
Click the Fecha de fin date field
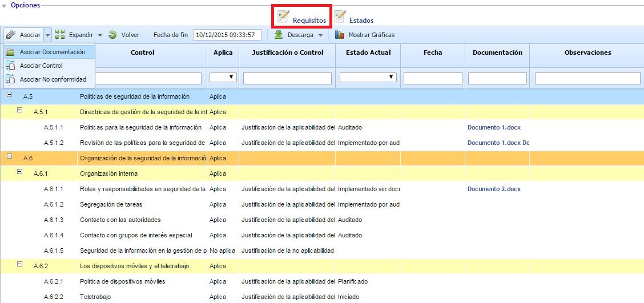tap(227, 35)
